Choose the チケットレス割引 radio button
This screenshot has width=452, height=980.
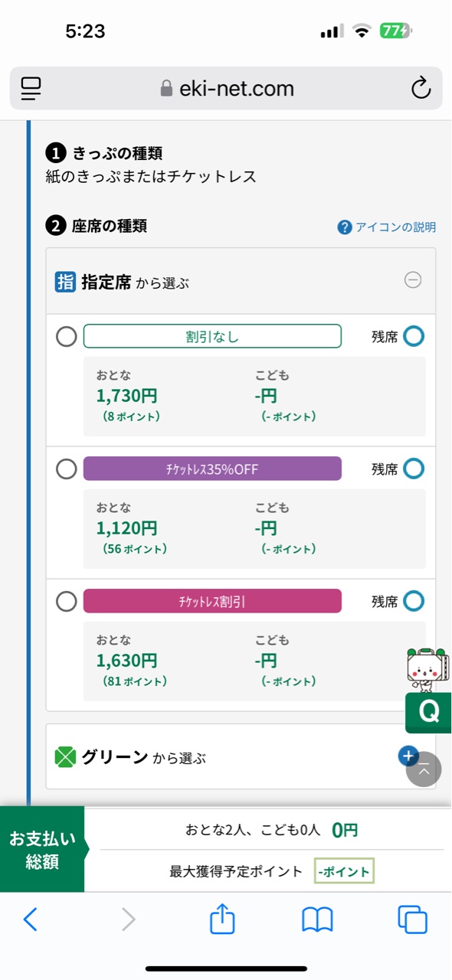click(x=67, y=601)
